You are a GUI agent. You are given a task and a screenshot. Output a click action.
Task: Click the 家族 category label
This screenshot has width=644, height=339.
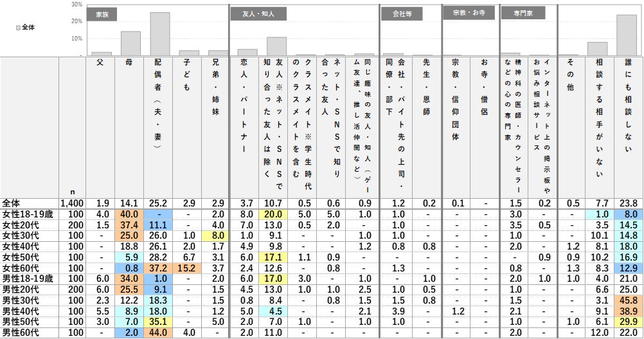point(102,14)
